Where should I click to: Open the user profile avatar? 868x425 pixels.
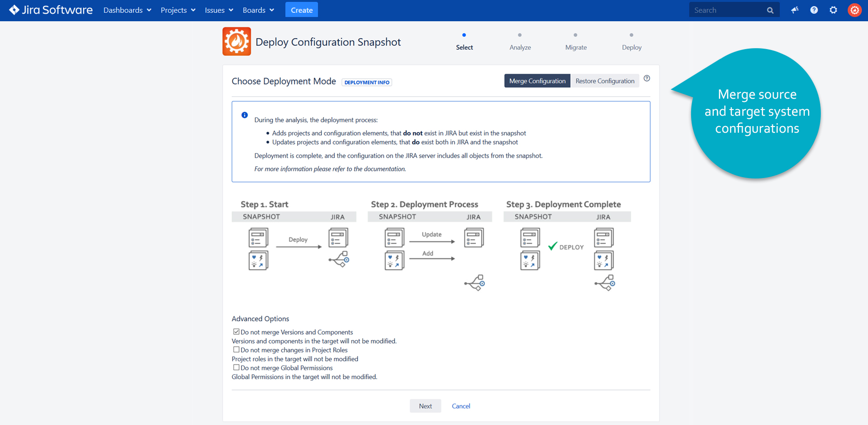854,10
